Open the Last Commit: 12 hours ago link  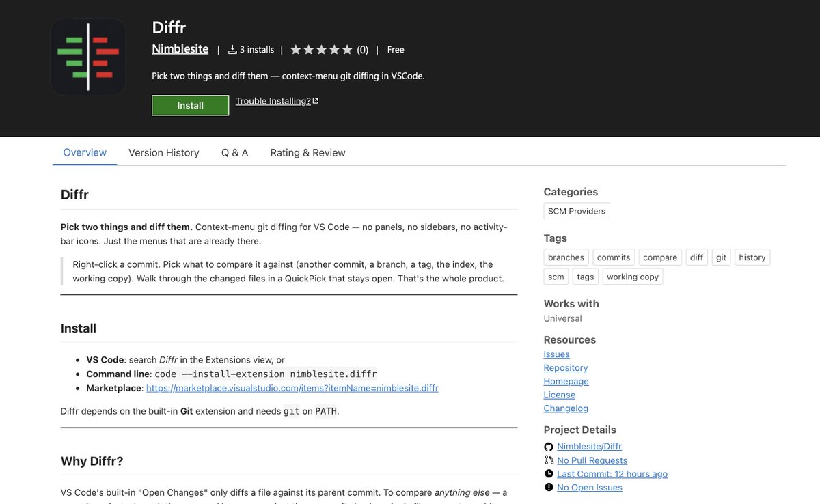tap(612, 474)
